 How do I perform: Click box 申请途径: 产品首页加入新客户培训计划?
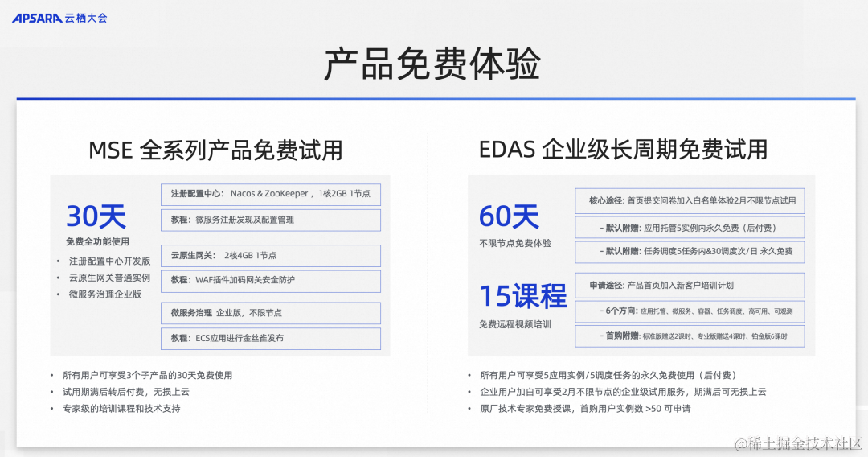(x=690, y=286)
